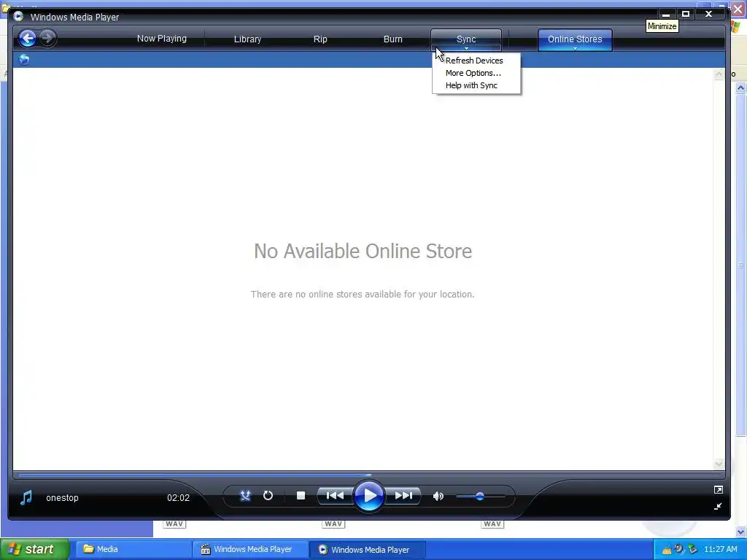Click the third system tray icon
The image size is (747, 560).
click(693, 549)
